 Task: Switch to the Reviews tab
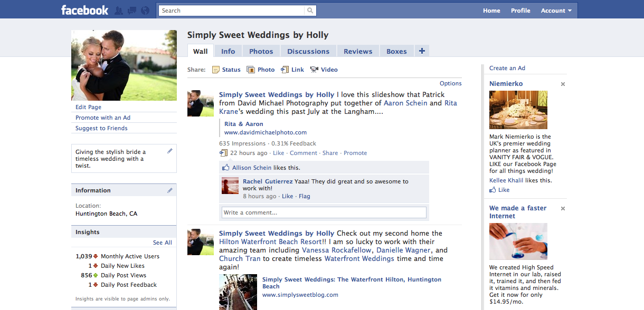(x=358, y=51)
